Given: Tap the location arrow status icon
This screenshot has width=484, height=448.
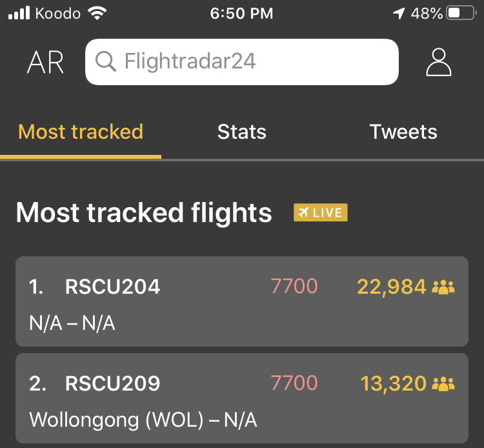Looking at the screenshot, I should (399, 13).
